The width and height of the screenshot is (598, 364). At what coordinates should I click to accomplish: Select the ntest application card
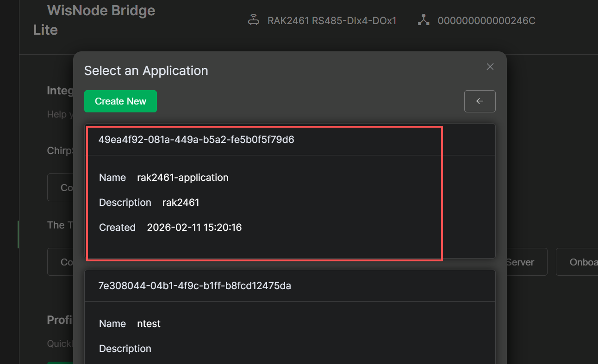(x=290, y=324)
